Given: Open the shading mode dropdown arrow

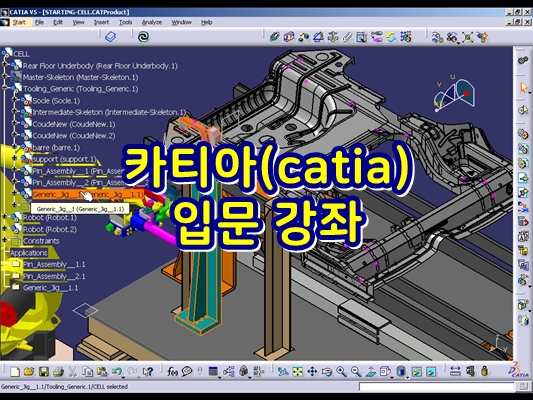Looking at the screenshot, I should (407, 377).
